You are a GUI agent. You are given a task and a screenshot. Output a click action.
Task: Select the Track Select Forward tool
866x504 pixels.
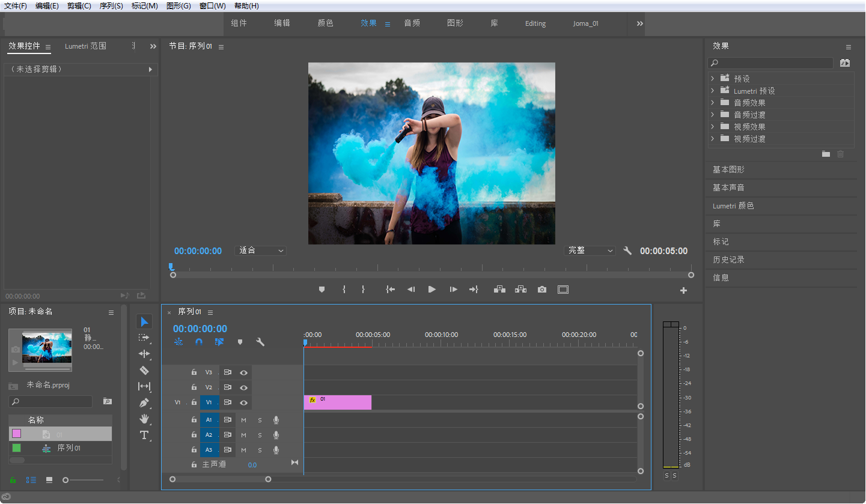pyautogui.click(x=144, y=338)
